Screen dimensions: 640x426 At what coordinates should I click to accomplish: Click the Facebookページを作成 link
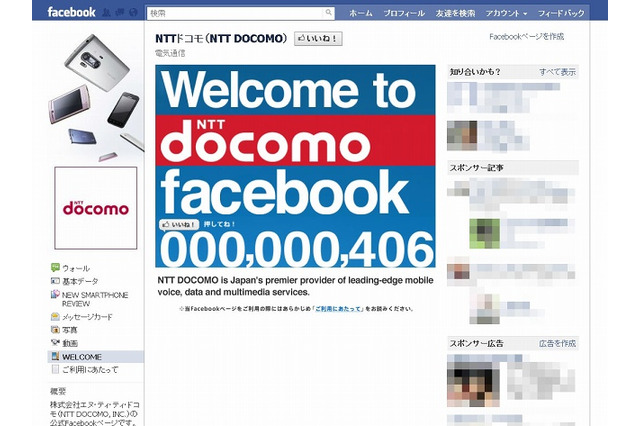coord(527,37)
